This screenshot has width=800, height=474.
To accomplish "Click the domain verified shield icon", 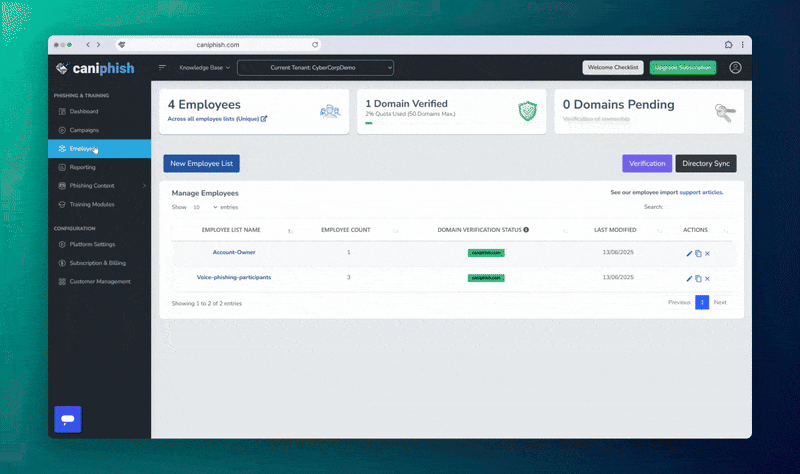I will coord(528,110).
